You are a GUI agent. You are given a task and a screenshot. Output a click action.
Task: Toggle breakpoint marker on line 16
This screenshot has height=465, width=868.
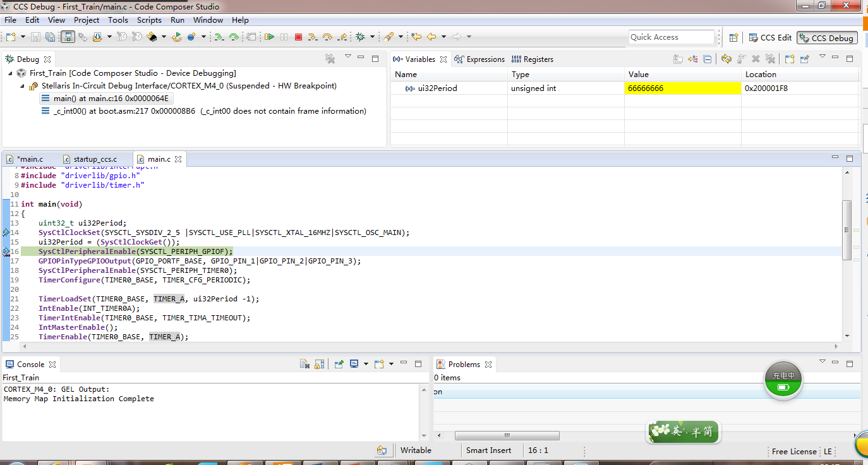[6, 251]
